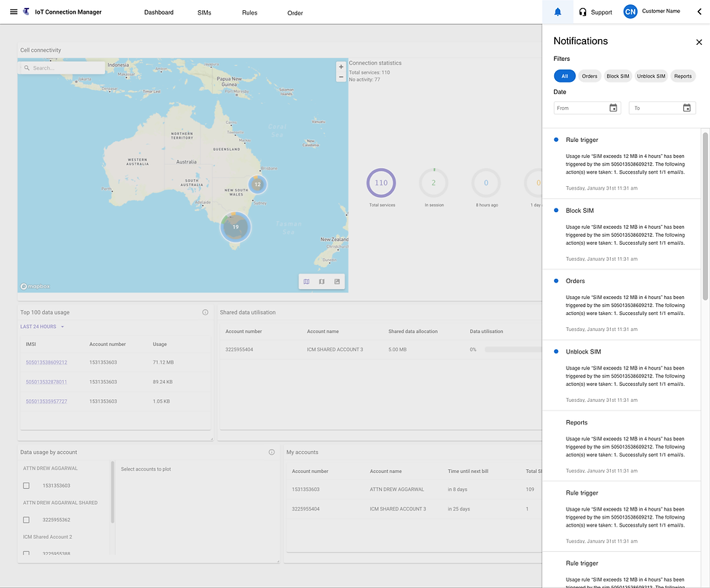The height and width of the screenshot is (588, 710).
Task: Select account row ATTN DREW AGGARWAL
Action: pos(414,490)
